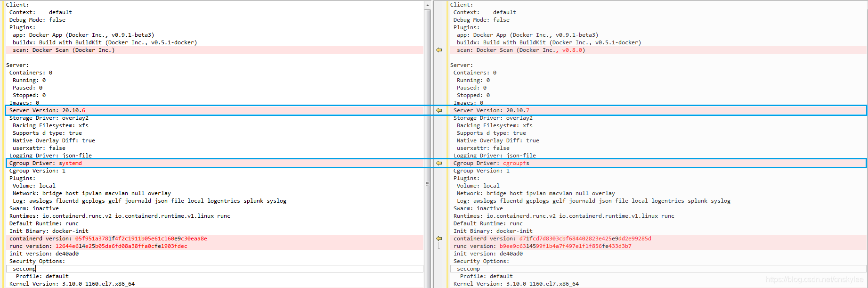Click 'Server:' heading in left pane
Screen dimensions: 868x288
pos(17,65)
